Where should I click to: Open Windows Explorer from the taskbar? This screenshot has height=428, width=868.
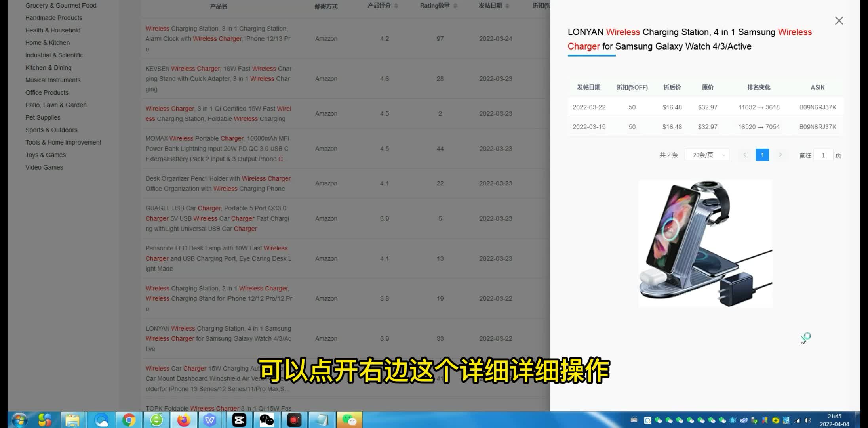72,420
